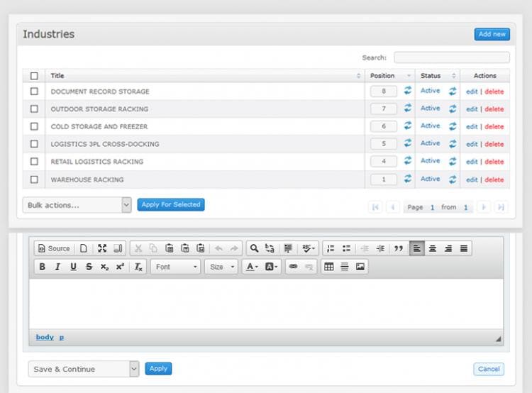
Task: Click the Increase Indent icon
Action: [380, 248]
